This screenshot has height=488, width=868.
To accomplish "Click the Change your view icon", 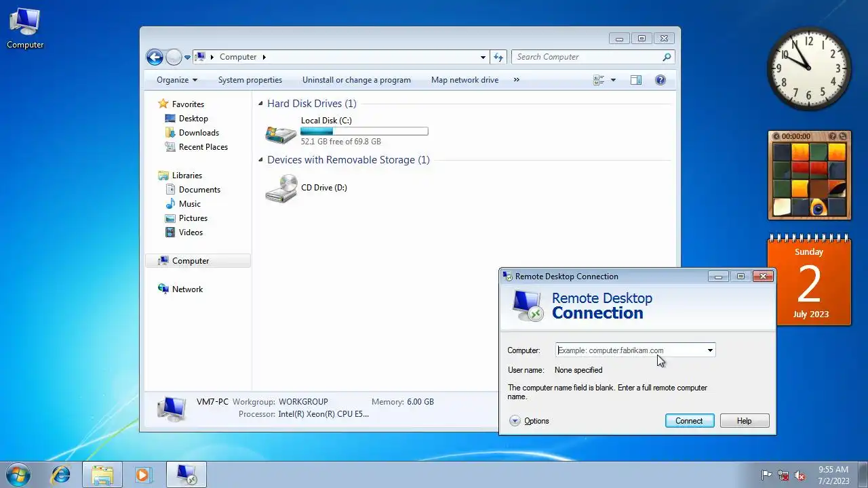I will point(599,80).
